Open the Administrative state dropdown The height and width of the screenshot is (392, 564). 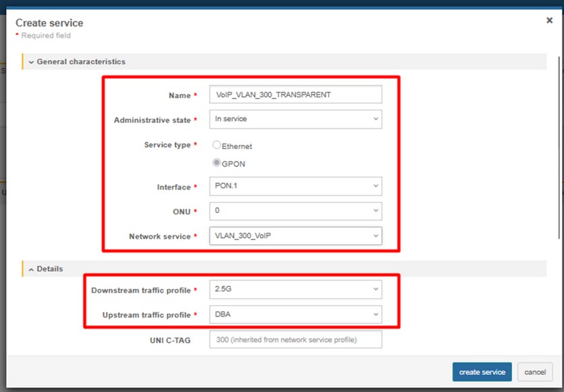coord(295,119)
